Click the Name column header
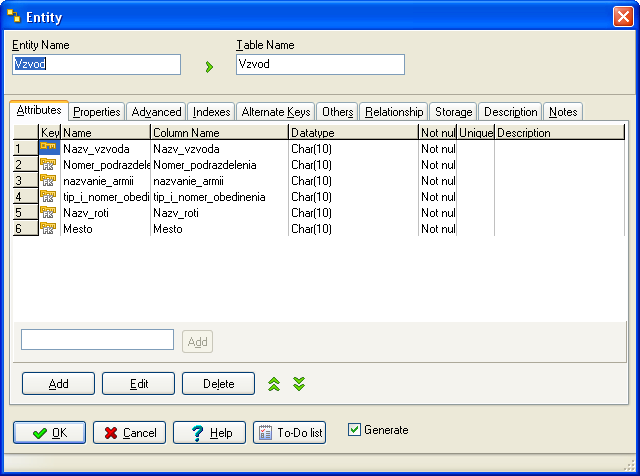Image resolution: width=640 pixels, height=476 pixels. click(x=106, y=133)
